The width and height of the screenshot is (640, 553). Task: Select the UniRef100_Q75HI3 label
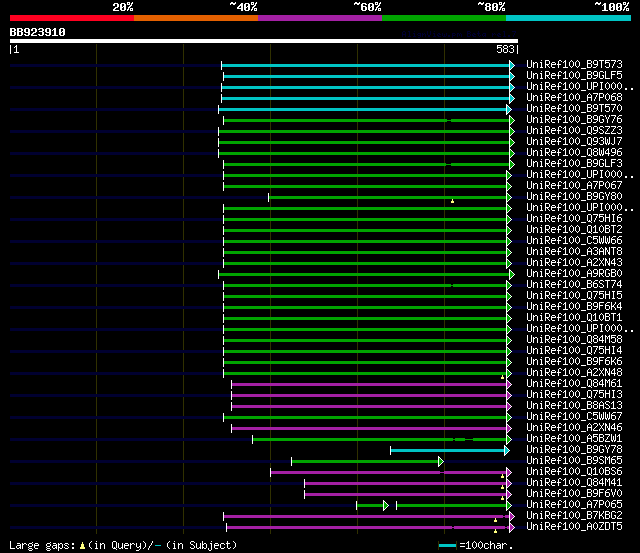click(x=574, y=395)
